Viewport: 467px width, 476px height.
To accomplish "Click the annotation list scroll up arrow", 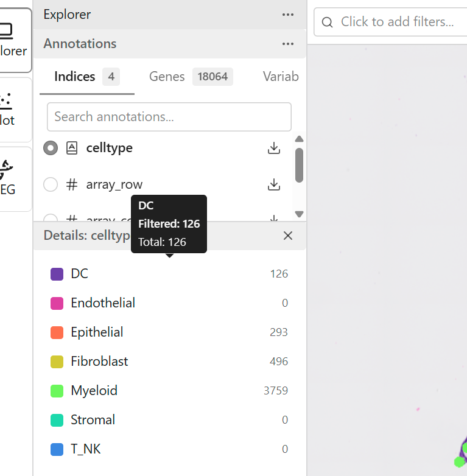I will [299, 139].
